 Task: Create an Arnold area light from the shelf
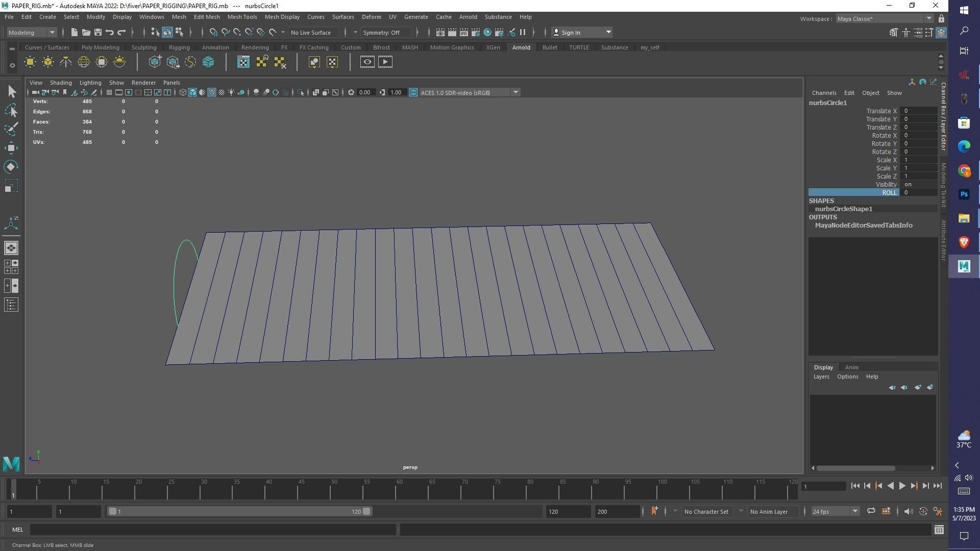[x=30, y=61]
